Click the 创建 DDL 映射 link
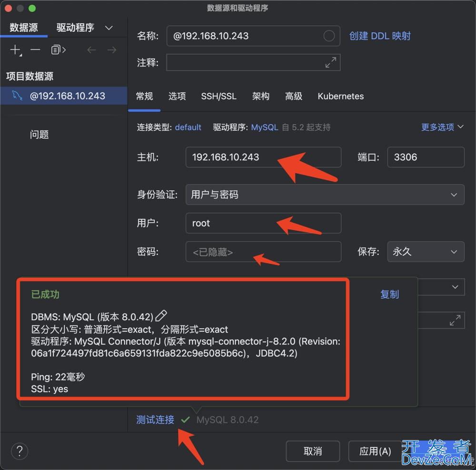476x470 pixels. pyautogui.click(x=380, y=36)
